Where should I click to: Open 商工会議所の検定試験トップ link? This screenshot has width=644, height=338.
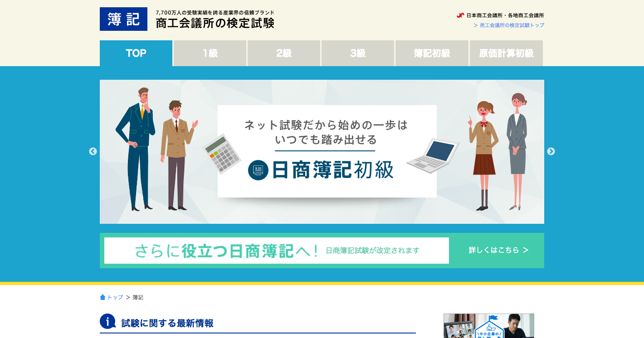click(x=512, y=25)
